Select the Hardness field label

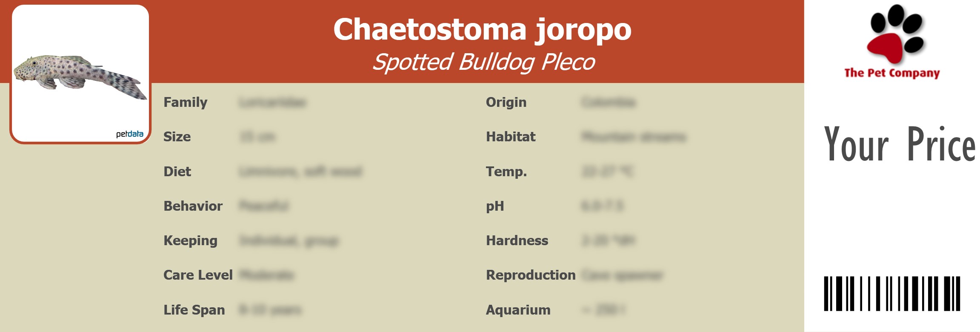517,241
